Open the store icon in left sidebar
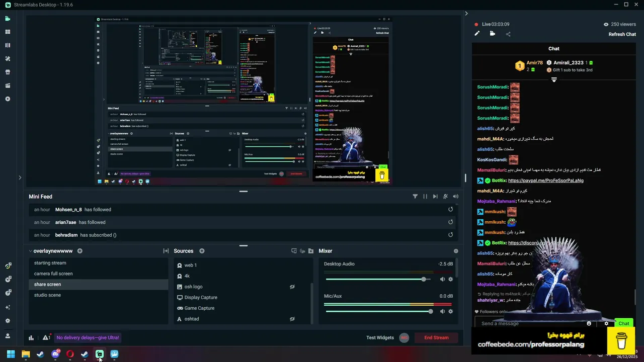The image size is (644, 362). coord(8,72)
